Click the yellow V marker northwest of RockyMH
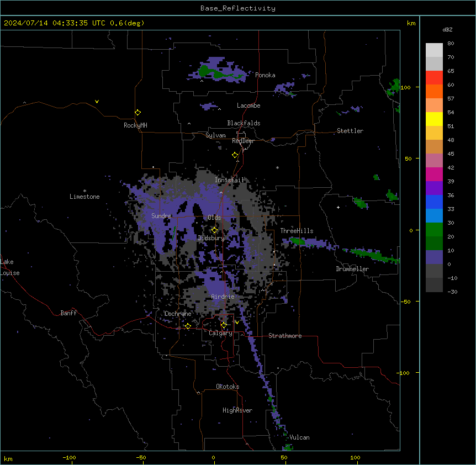This screenshot has width=476, height=465. 97,102
